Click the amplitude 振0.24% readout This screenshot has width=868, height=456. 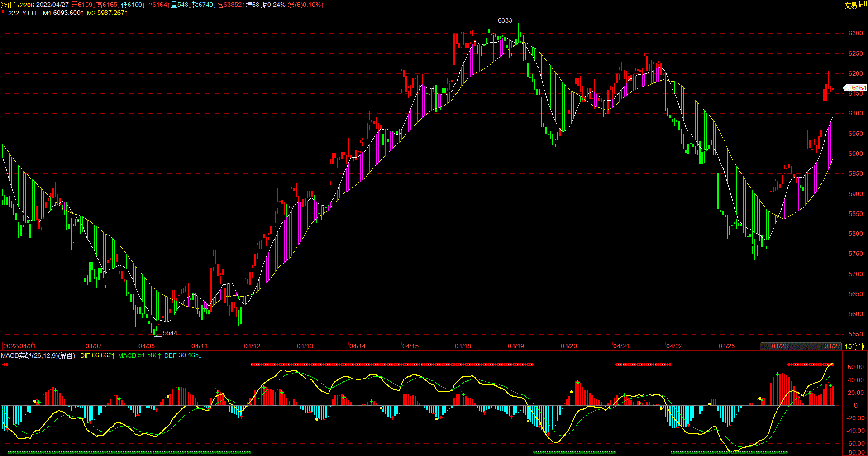click(273, 5)
